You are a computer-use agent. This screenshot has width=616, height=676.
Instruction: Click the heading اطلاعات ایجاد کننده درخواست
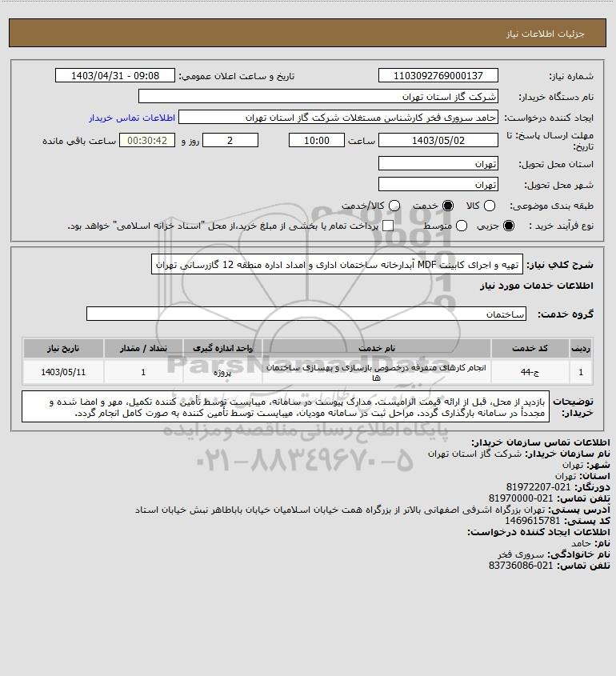[x=539, y=532]
